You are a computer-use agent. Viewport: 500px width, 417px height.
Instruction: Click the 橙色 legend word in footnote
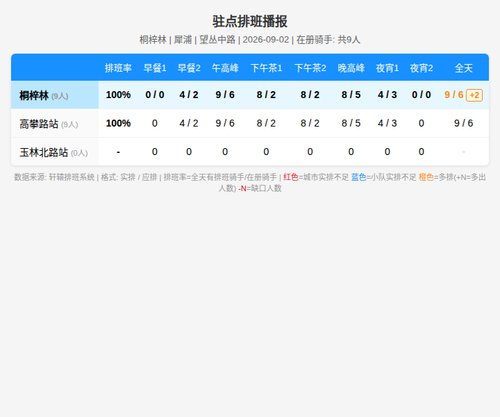click(x=426, y=177)
